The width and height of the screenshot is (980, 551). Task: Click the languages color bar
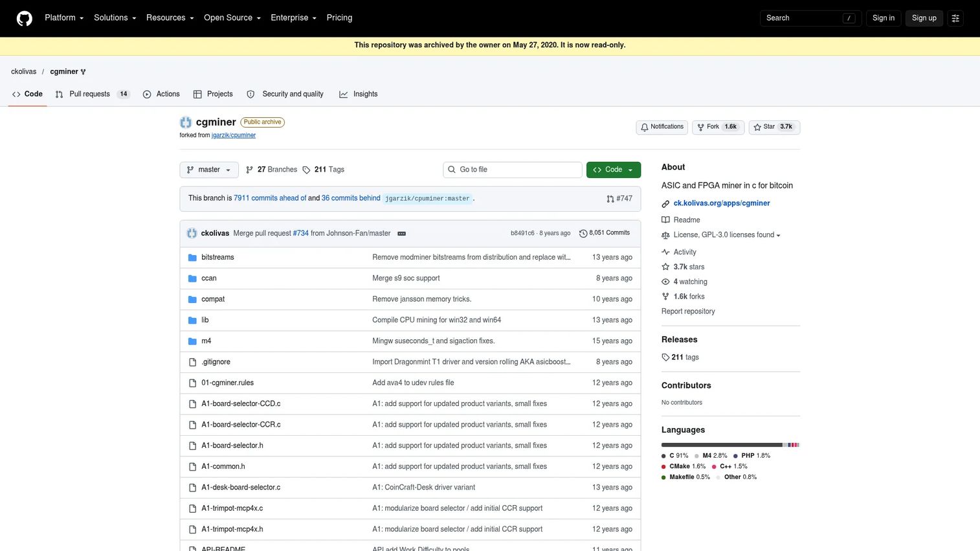pos(730,445)
